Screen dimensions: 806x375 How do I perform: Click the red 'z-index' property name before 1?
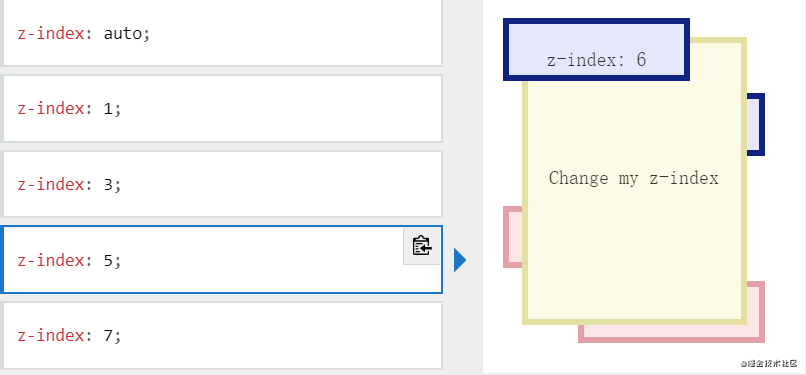point(50,109)
